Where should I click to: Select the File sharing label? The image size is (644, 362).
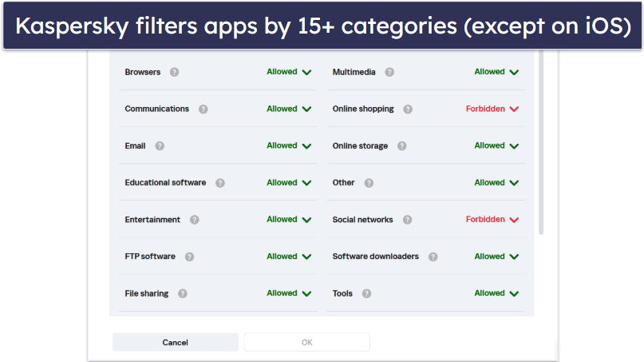147,293
